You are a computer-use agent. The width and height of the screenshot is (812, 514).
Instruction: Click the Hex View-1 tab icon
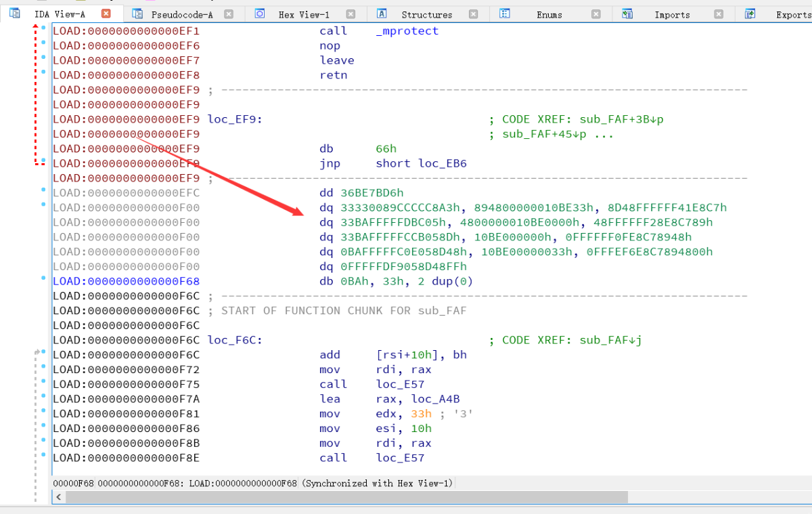(x=260, y=14)
